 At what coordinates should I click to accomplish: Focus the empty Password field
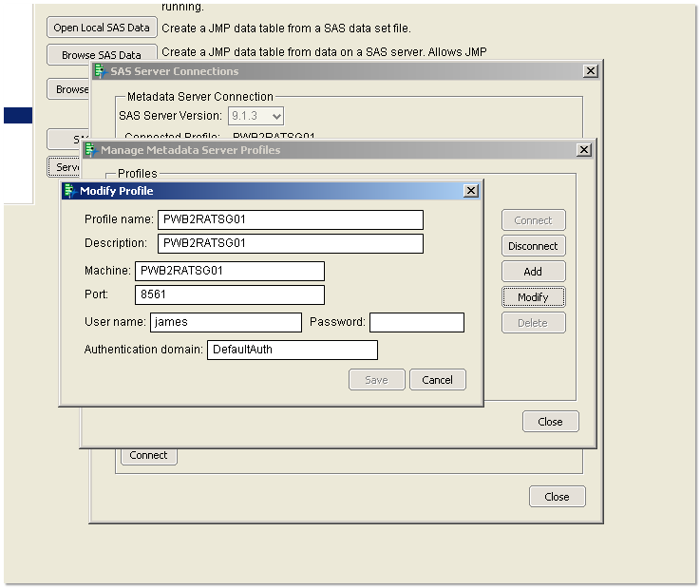coord(417,322)
